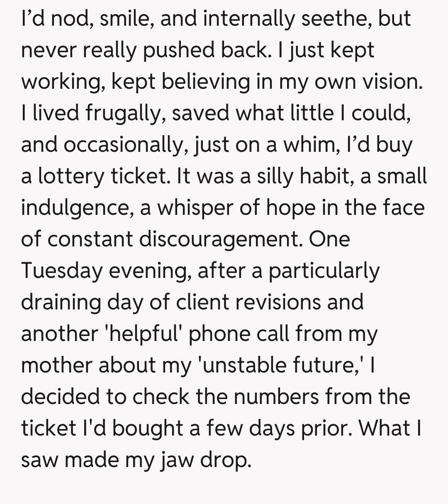Click the word 'believing'
The width and height of the screenshot is (448, 504).
205,82
